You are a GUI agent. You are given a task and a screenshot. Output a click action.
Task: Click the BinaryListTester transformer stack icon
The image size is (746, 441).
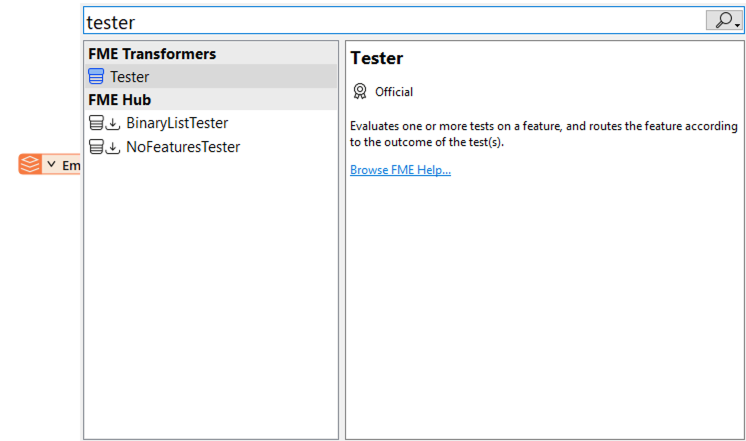[96, 123]
